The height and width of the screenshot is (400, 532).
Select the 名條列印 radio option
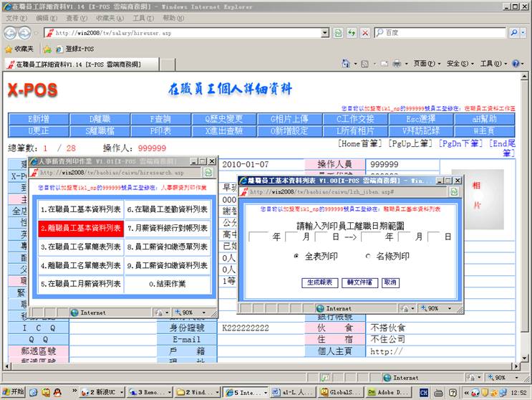(x=368, y=256)
